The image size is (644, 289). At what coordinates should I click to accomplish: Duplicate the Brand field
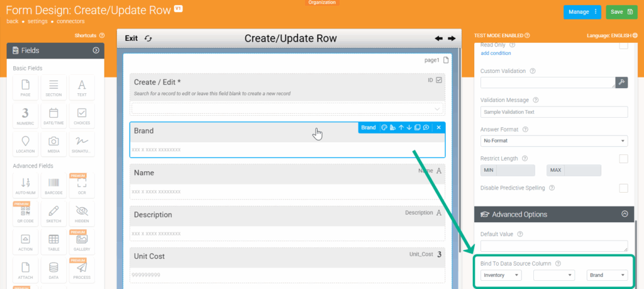418,127
